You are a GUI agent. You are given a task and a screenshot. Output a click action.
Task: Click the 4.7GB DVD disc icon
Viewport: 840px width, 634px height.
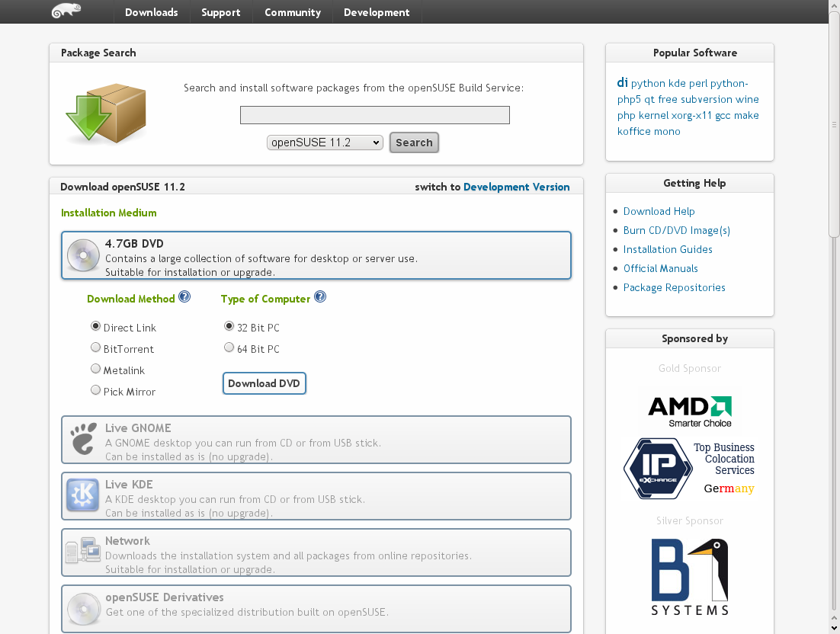(82, 256)
